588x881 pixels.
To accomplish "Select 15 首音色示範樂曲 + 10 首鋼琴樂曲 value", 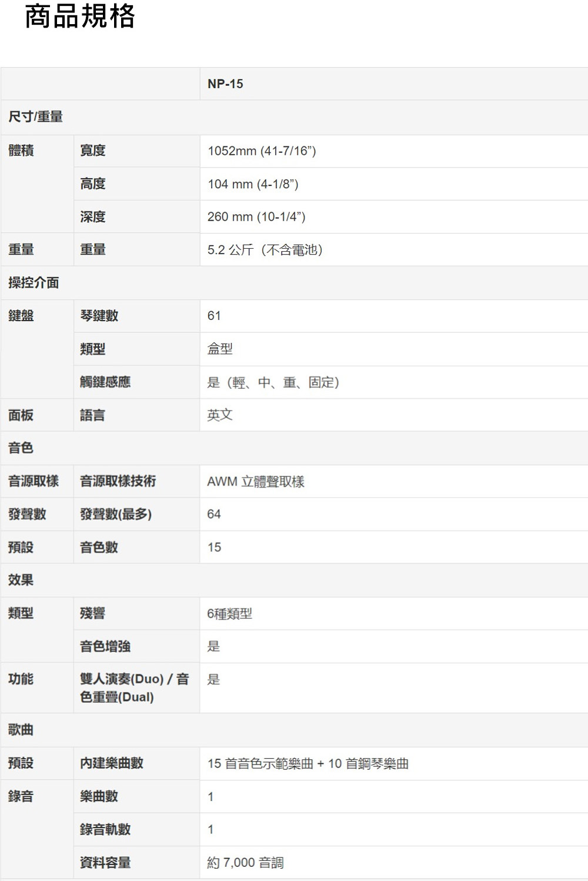I will [308, 764].
